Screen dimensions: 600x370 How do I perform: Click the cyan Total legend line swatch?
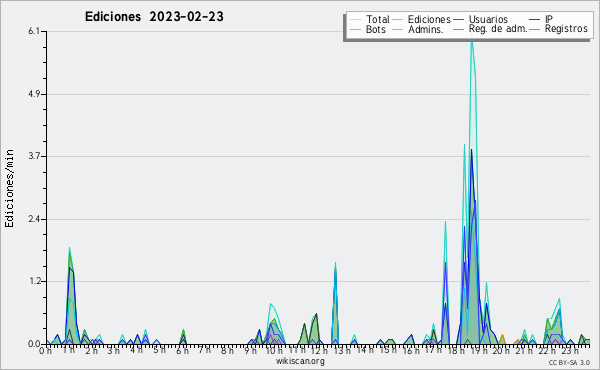[x=355, y=20]
